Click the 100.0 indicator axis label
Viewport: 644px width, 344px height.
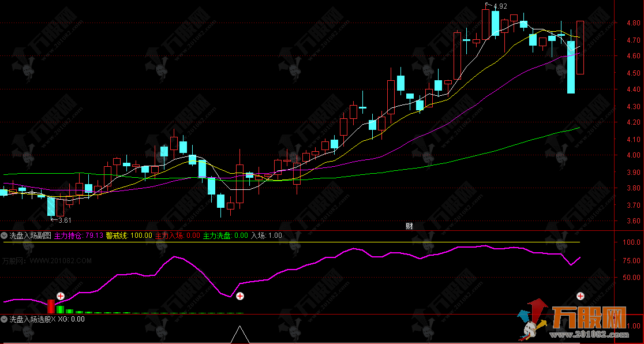coord(632,242)
